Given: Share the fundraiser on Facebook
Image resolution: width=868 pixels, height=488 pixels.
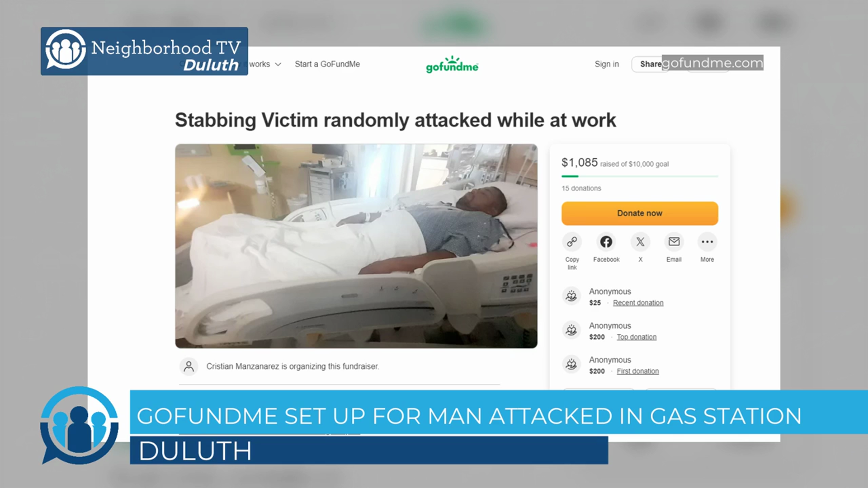Looking at the screenshot, I should pos(606,242).
